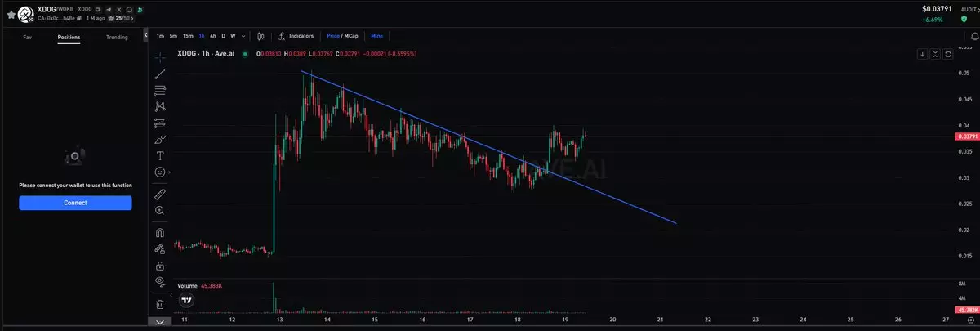Click the Mine filter option

coord(376,36)
